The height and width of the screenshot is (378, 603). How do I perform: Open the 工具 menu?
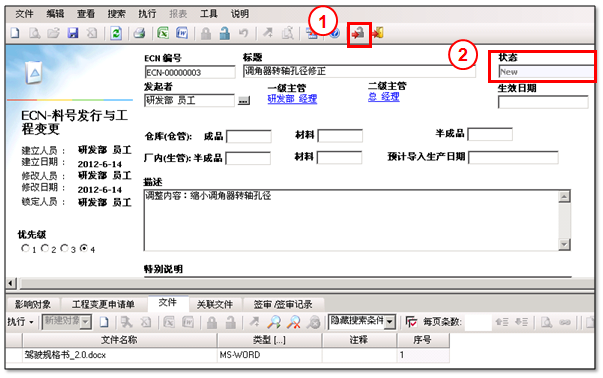pyautogui.click(x=209, y=14)
